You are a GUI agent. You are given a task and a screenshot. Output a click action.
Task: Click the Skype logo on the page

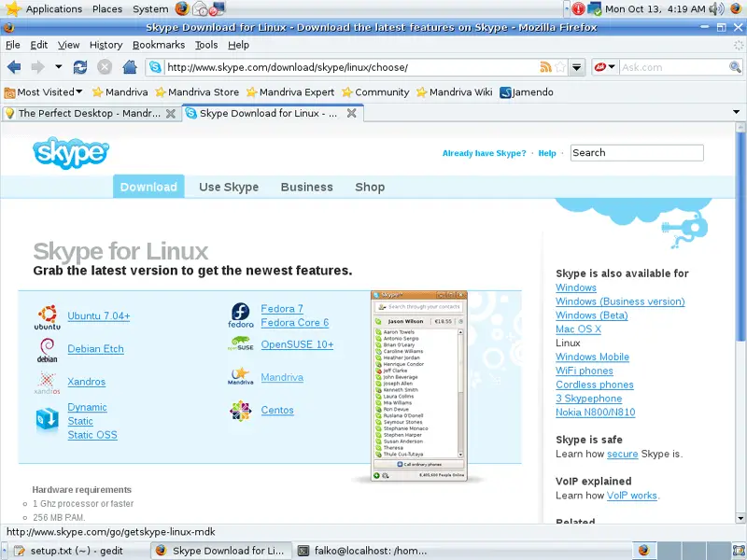click(x=71, y=153)
